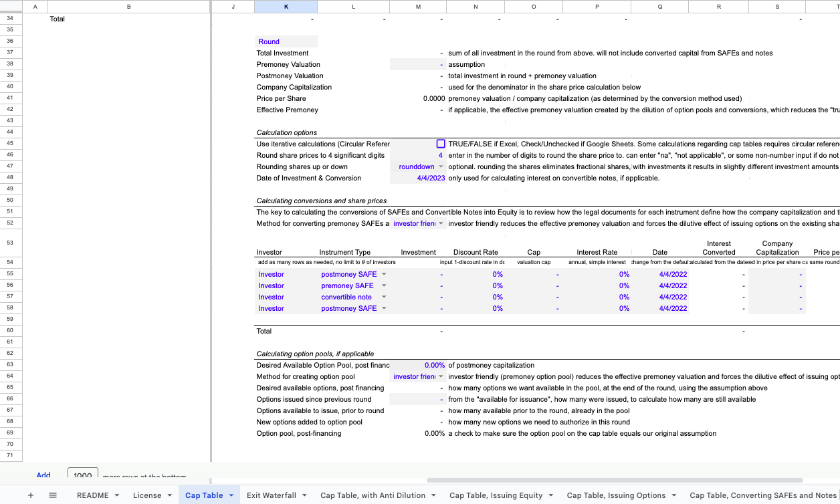Screen dimensions: 840x504
Task: Open option pool method dropdown in row 64
Action: 441,377
